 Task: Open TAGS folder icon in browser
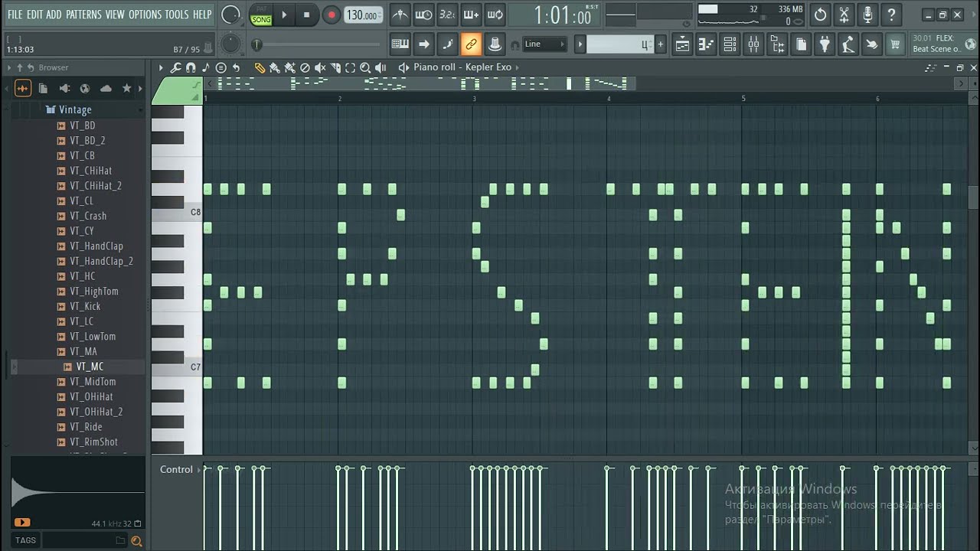click(120, 540)
